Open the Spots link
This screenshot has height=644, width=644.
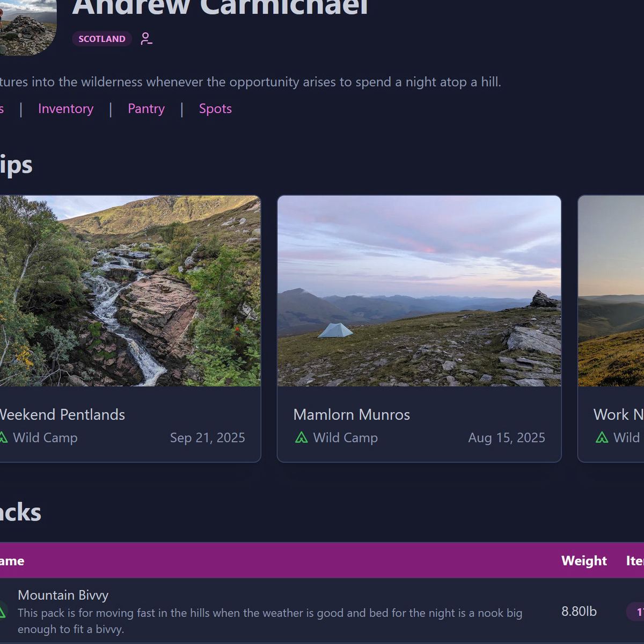click(x=215, y=108)
